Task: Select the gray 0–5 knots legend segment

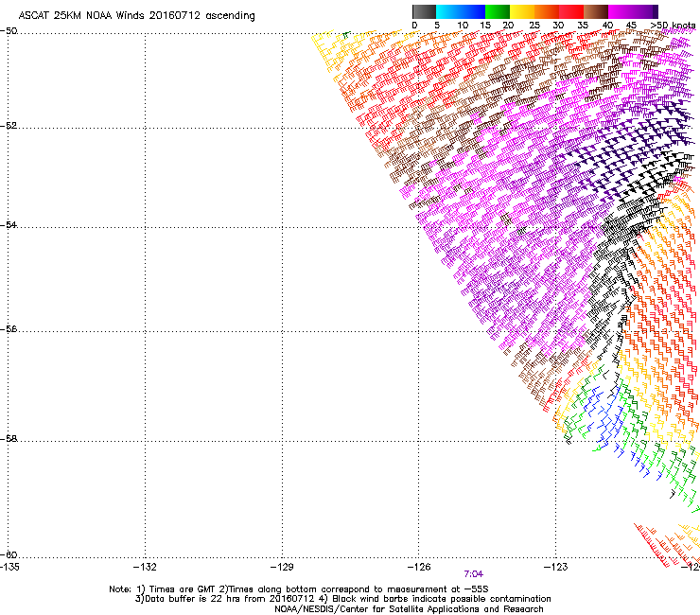Action: click(x=424, y=11)
